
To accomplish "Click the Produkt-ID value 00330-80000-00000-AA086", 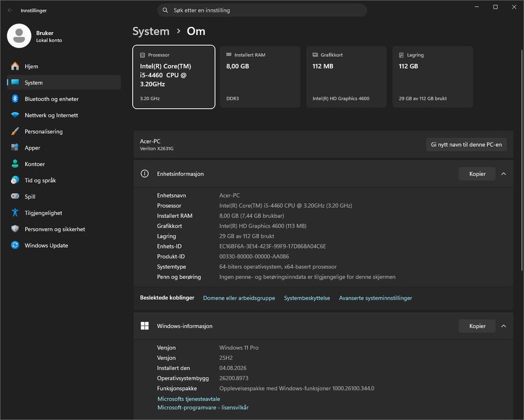I will [254, 256].
